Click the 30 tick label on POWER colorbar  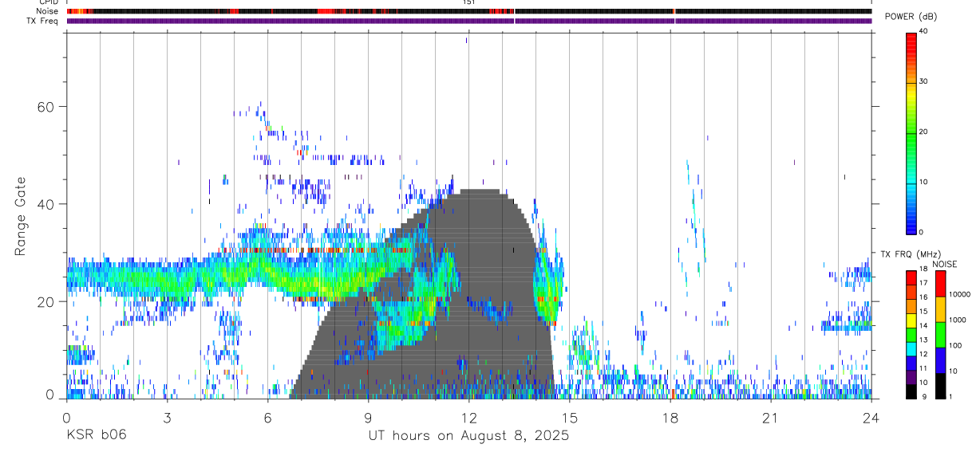[923, 81]
